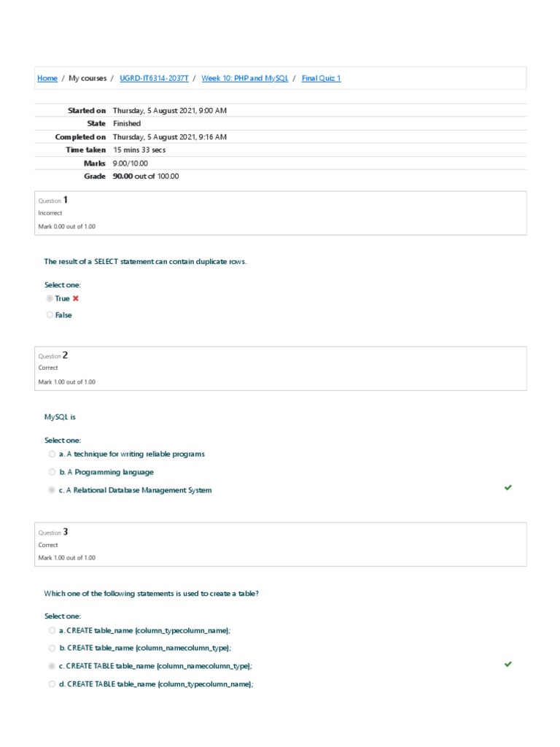Click green checkmark for Question 2
560x747 pixels.
click(x=508, y=487)
